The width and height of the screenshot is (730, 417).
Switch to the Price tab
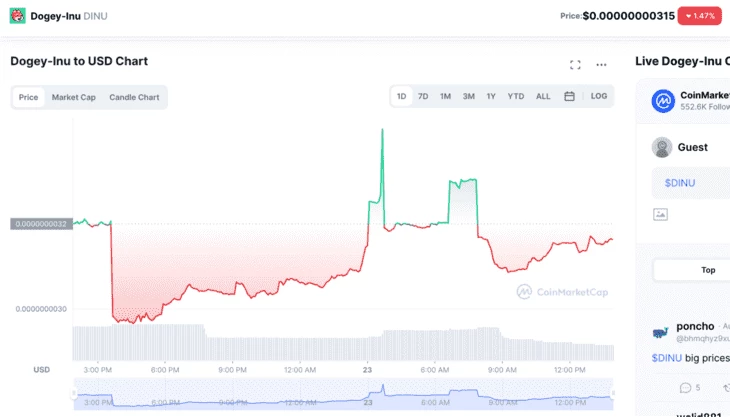[28, 97]
